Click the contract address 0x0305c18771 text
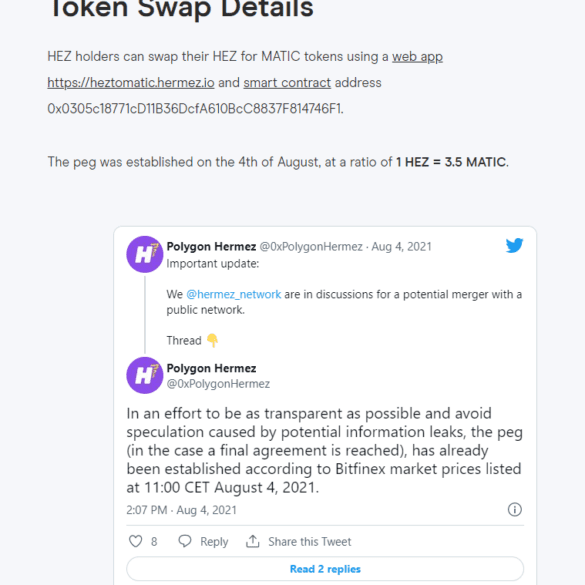585x585 pixels. point(195,109)
